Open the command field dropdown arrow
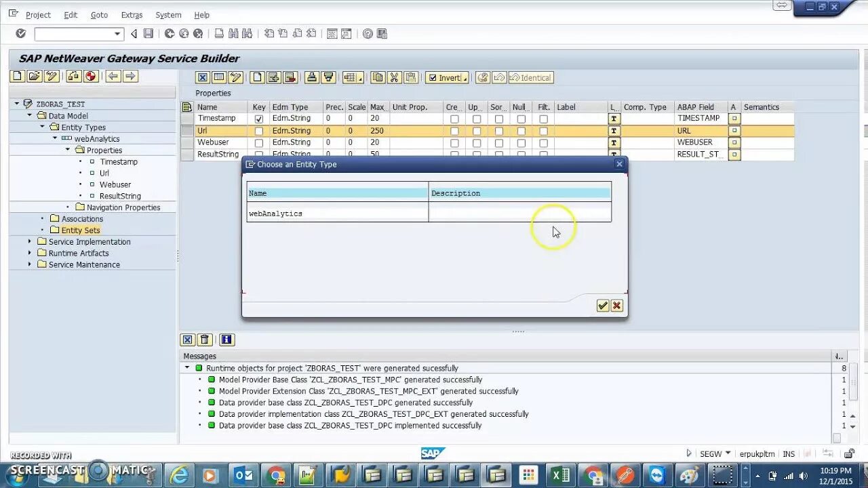 117,34
